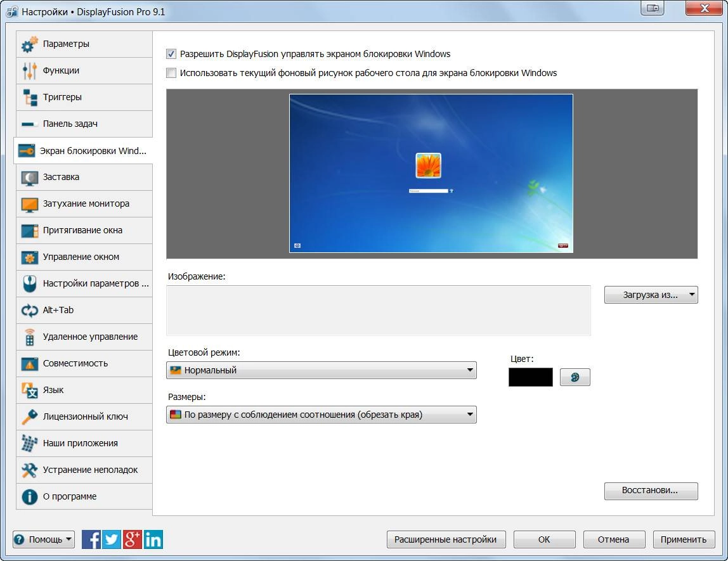Click the Триггеры icon in sidebar
The image size is (728, 561).
coord(29,98)
